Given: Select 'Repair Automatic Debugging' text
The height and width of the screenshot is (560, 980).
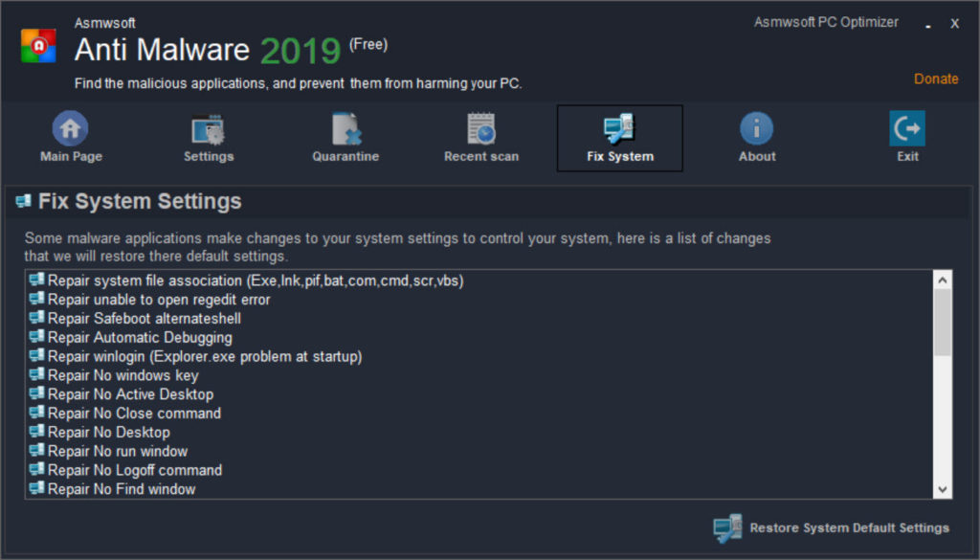Looking at the screenshot, I should (140, 338).
